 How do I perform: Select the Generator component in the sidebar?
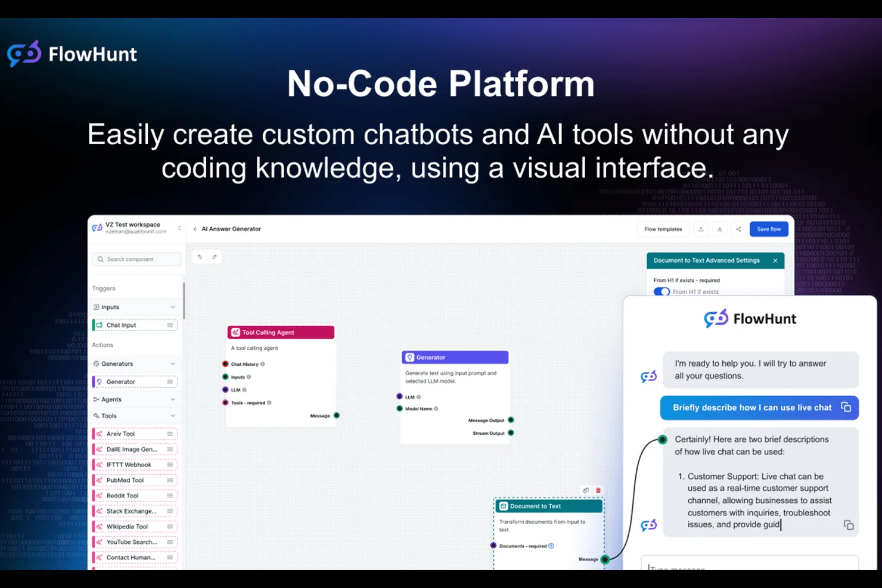(135, 382)
